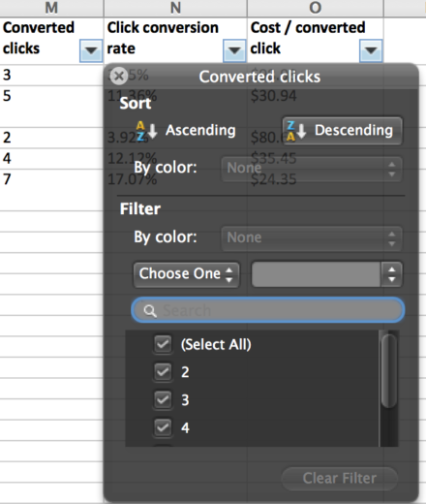Toggle the (Select All) checkbox
The height and width of the screenshot is (504, 426).
point(163,344)
